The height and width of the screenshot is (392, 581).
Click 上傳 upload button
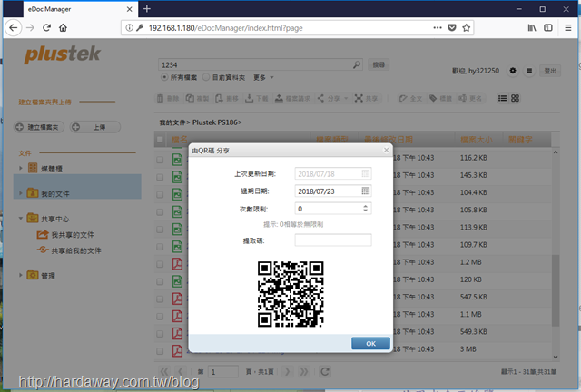[95, 127]
